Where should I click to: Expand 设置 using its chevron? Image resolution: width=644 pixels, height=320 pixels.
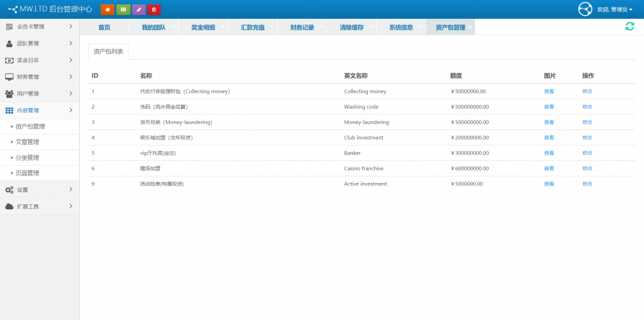70,189
